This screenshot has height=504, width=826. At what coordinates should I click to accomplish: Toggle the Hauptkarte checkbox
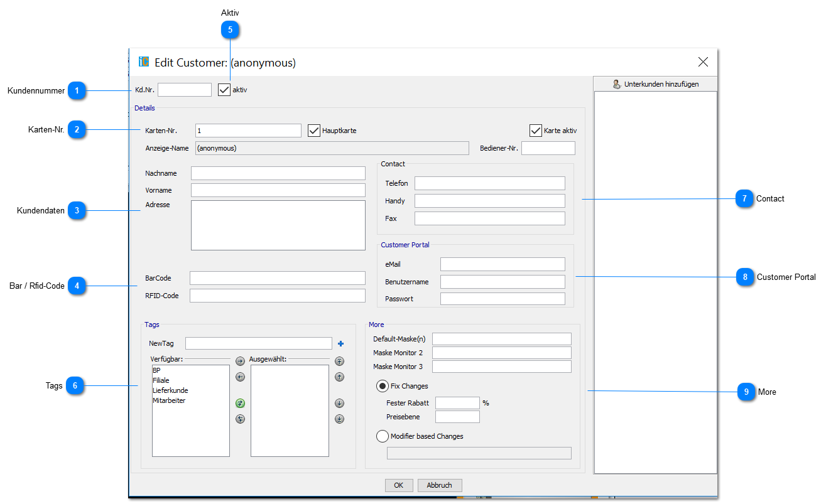coord(314,131)
